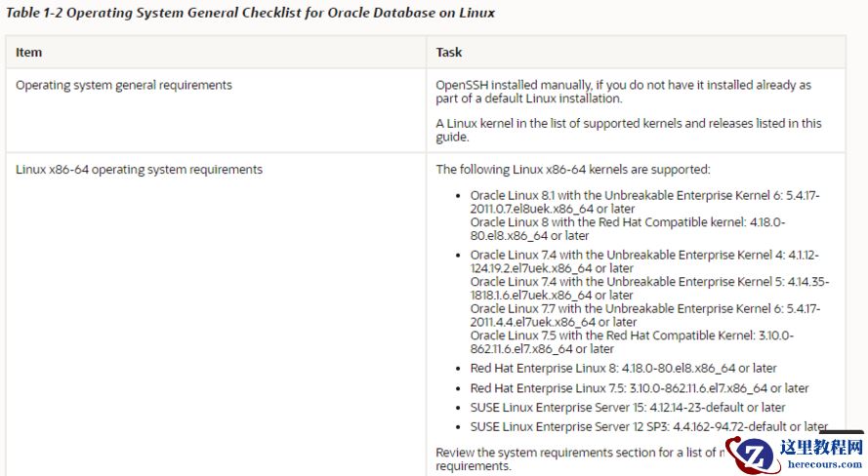Image resolution: width=868 pixels, height=476 pixels.
Task: Click the red Z watermark logo
Action: 756,455
